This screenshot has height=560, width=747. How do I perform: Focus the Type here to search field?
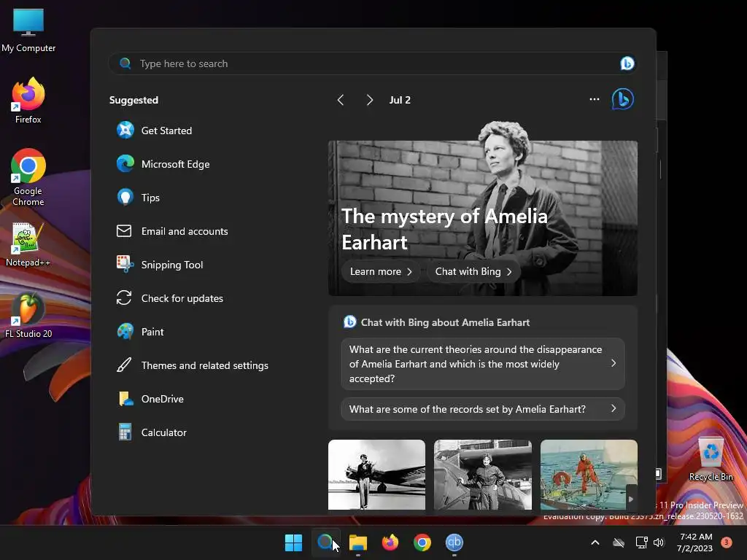(x=373, y=63)
